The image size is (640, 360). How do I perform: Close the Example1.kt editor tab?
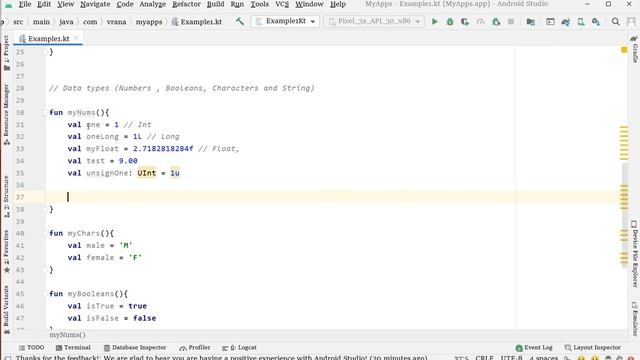click(76, 38)
